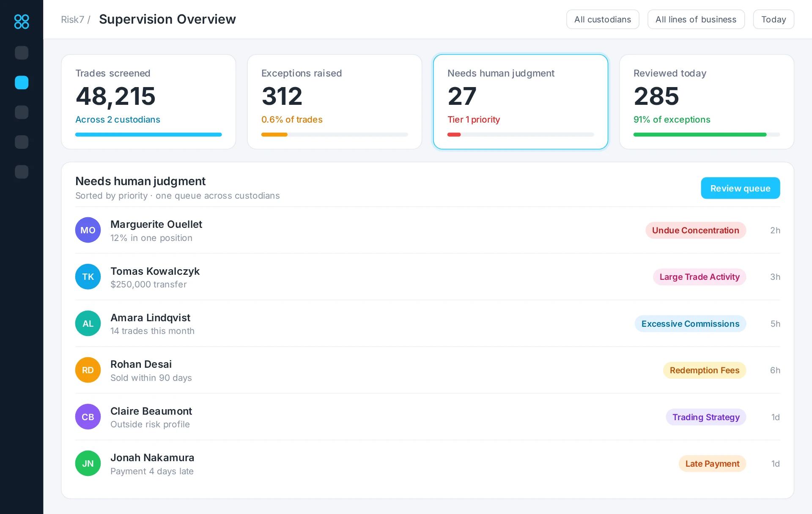
Task: Click Tomas Kowalczyk's TK avatar
Action: [x=88, y=277]
